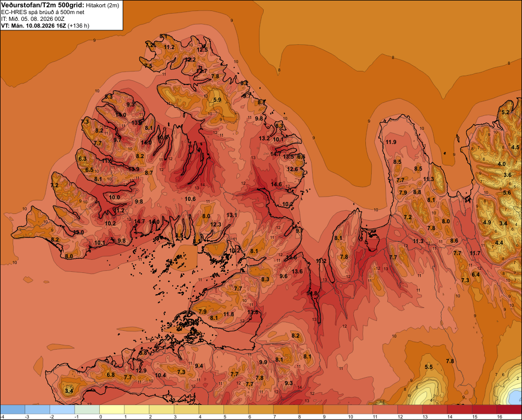Click the legend tick label '-2'
522x420 pixels.
click(52, 417)
